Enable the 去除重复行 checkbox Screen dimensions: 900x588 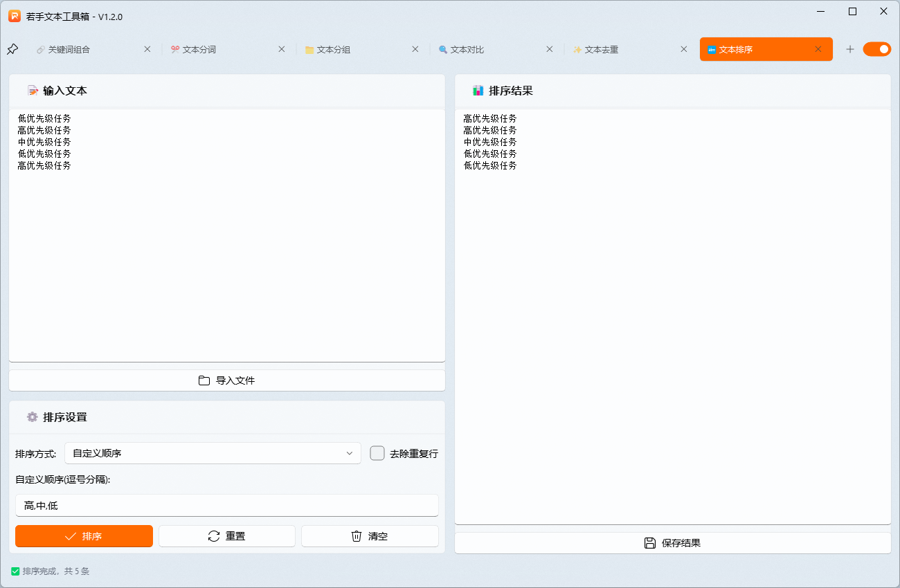[x=377, y=452]
